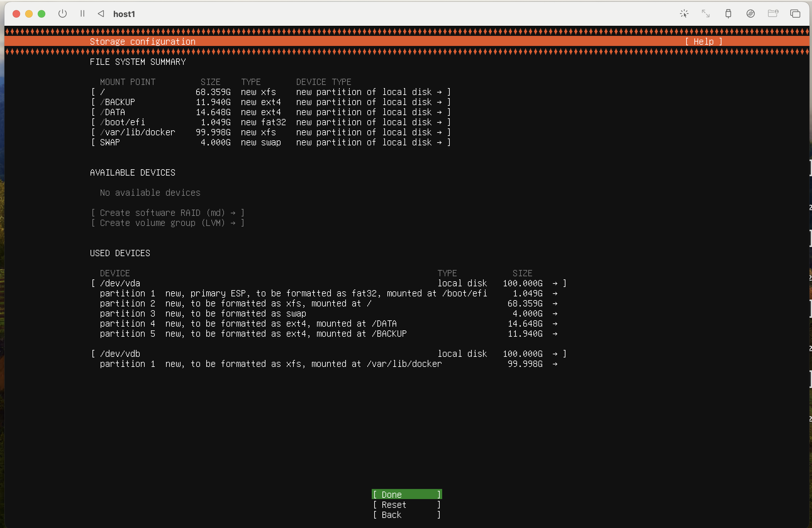
Task: Open the /var/lib/docker mount point entry
Action: (137, 132)
